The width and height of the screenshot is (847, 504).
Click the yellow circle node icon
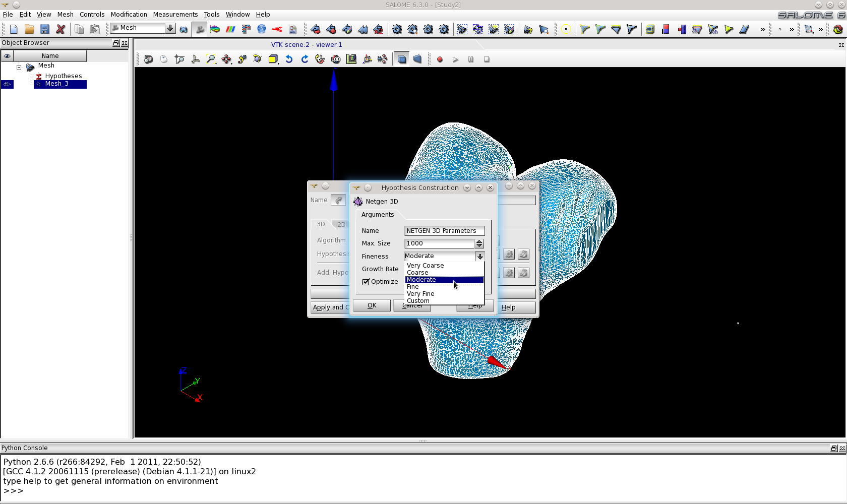click(566, 29)
